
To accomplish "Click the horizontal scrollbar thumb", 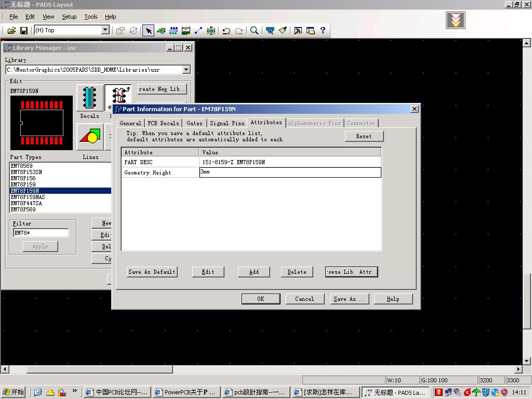I will tap(100, 369).
